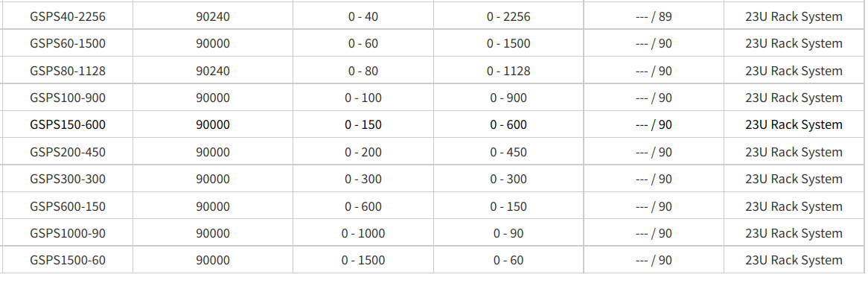
Task: Click the 0 - 1128 current range cell
Action: click(508, 71)
